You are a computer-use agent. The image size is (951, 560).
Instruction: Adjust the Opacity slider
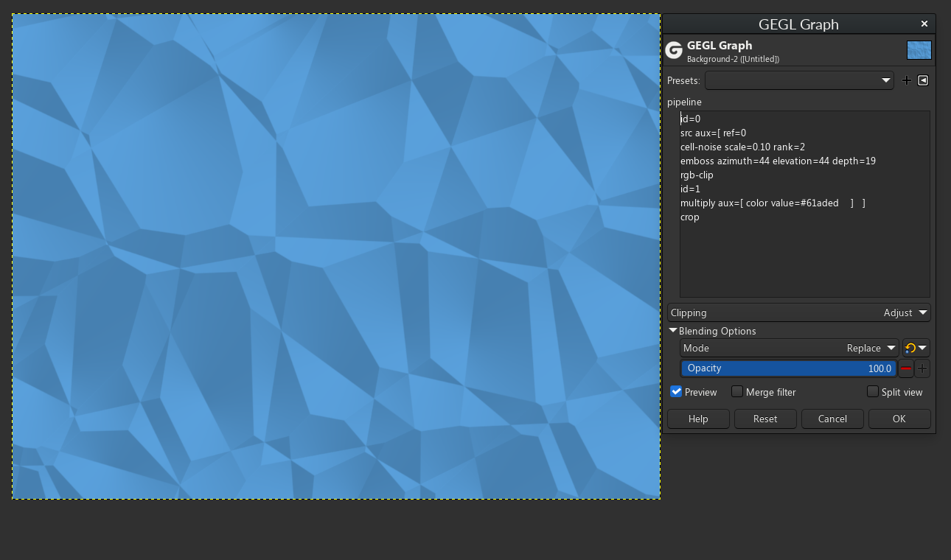click(789, 368)
